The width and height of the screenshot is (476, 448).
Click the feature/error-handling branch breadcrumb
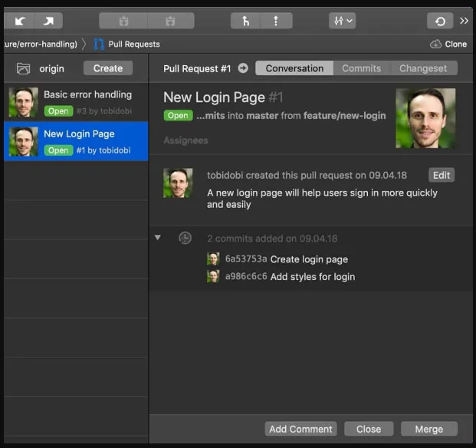pyautogui.click(x=41, y=44)
